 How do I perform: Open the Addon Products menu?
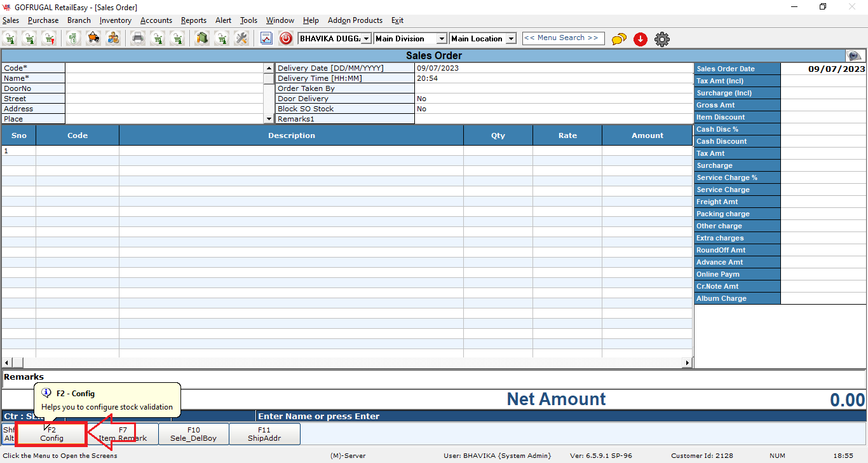point(355,20)
